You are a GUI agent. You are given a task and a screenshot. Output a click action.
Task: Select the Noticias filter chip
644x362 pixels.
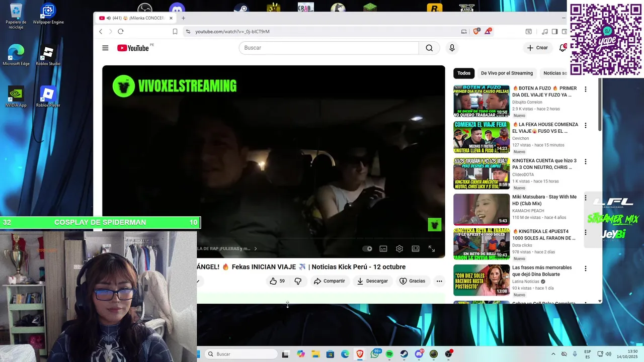click(x=554, y=73)
